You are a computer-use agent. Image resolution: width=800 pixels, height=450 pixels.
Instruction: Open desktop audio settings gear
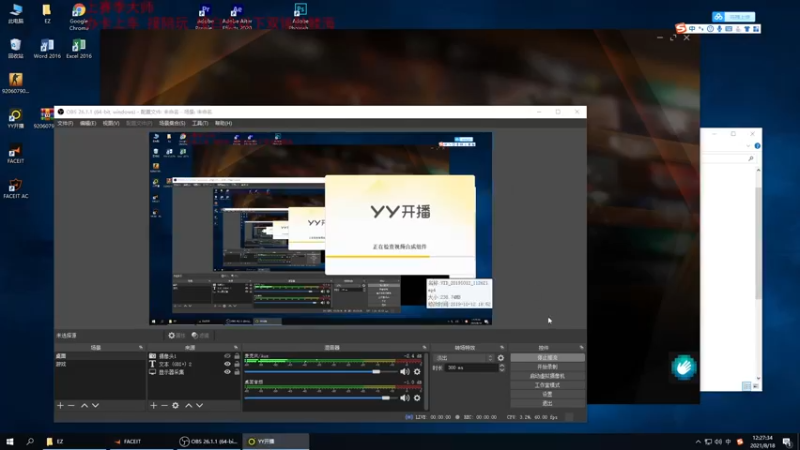(x=417, y=397)
